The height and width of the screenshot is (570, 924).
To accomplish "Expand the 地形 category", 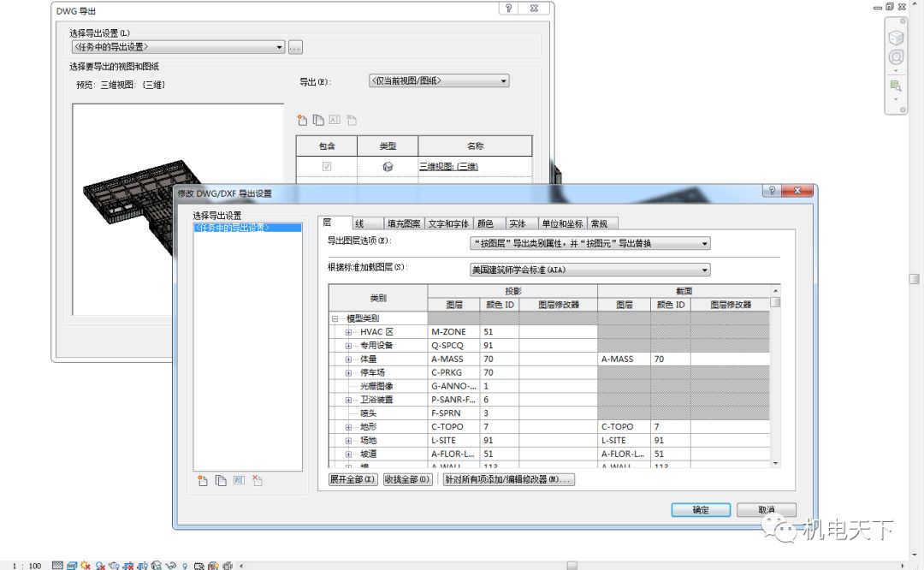I will [348, 427].
